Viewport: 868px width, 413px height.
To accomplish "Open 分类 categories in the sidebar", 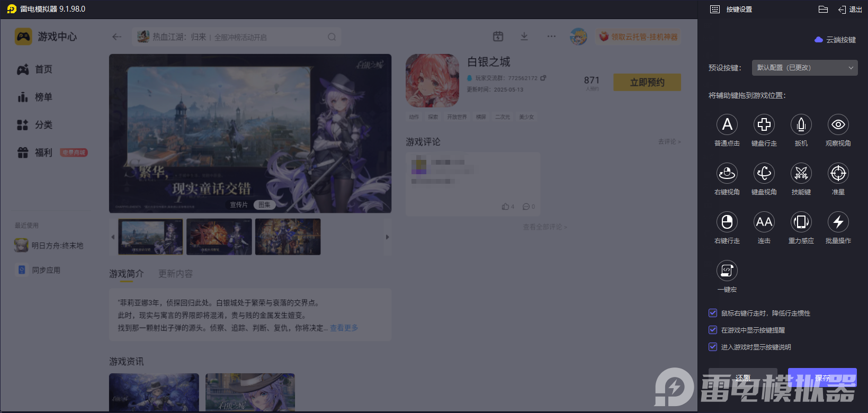I will pos(35,125).
